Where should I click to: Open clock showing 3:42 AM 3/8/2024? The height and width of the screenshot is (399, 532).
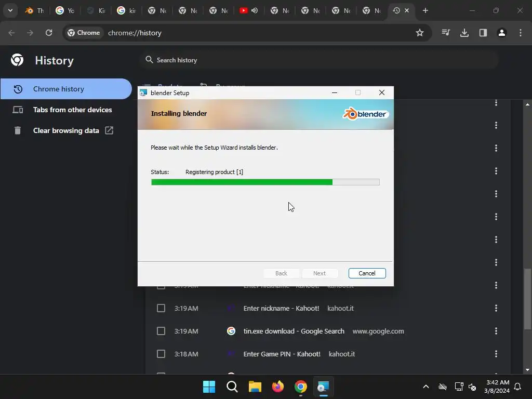pyautogui.click(x=497, y=387)
